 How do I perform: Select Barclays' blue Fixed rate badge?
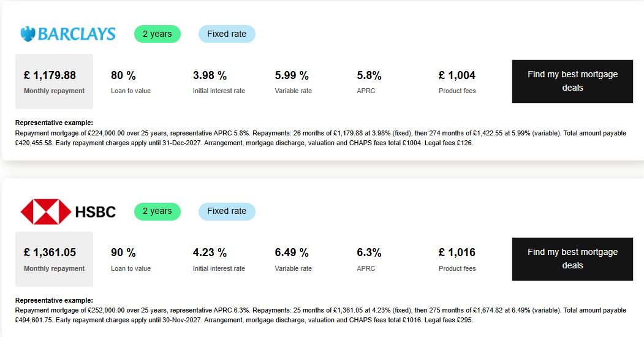click(227, 34)
